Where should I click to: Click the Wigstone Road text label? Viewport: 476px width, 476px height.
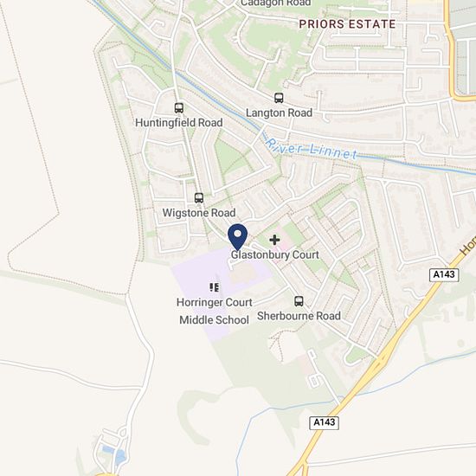pyautogui.click(x=199, y=213)
